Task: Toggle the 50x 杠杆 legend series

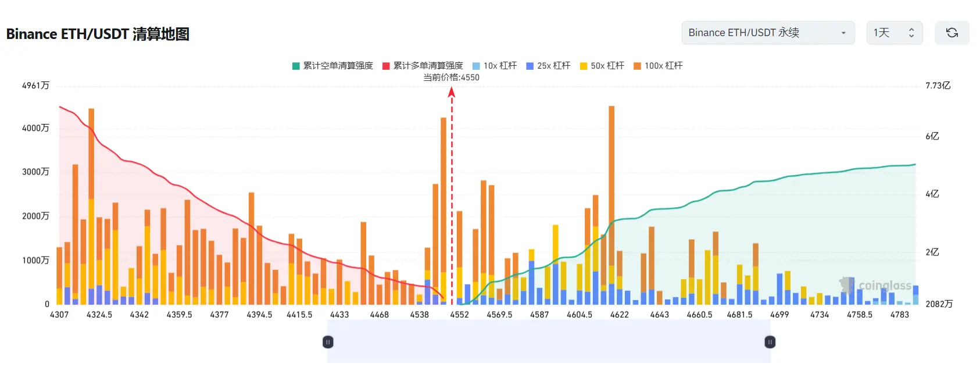Action: pyautogui.click(x=602, y=66)
